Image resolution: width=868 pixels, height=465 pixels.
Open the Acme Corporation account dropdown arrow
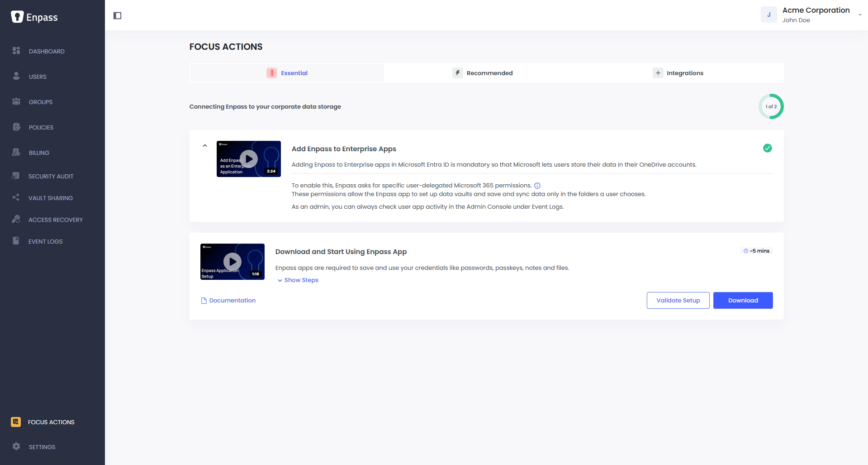[x=860, y=14]
